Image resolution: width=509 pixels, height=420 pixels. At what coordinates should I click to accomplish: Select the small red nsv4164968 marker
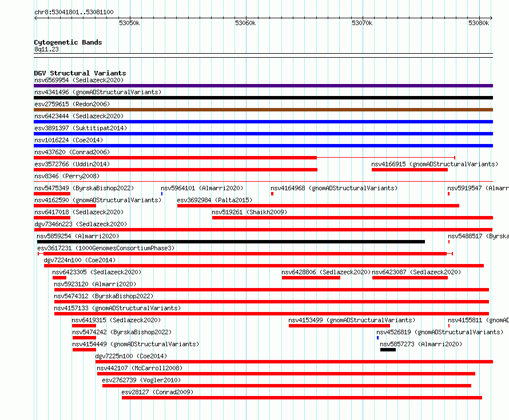pos(272,194)
